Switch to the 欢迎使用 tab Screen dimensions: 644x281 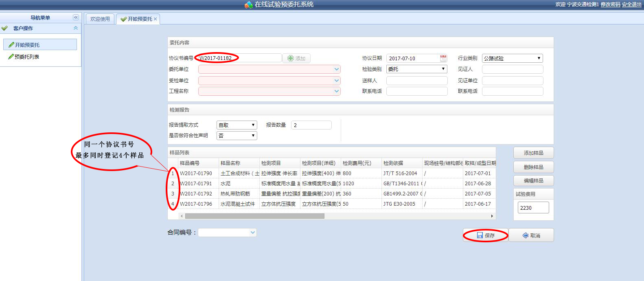click(x=100, y=19)
